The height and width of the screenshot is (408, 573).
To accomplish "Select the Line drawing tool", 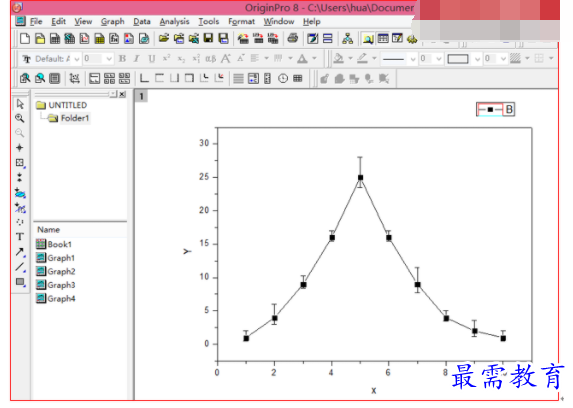I will point(20,267).
